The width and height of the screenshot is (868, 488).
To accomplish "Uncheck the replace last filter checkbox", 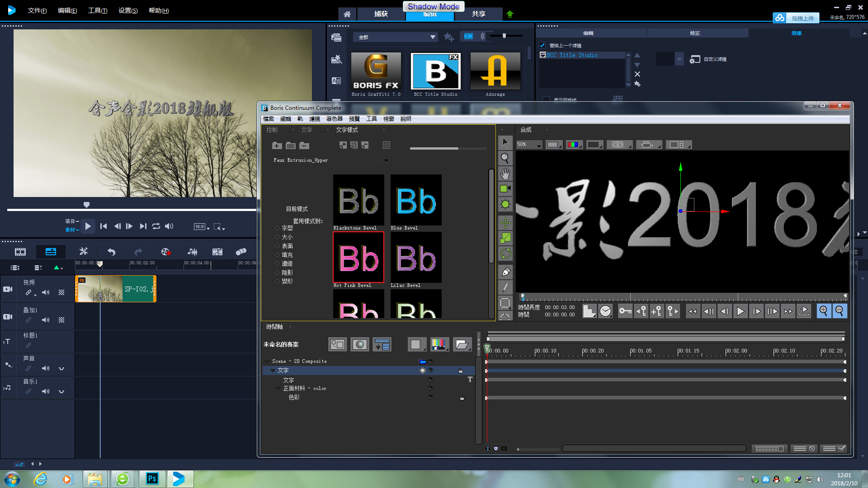I will pos(542,45).
